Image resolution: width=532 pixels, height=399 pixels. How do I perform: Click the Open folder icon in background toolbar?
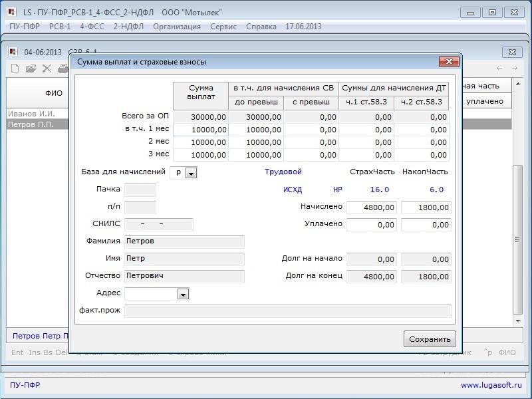click(x=31, y=68)
